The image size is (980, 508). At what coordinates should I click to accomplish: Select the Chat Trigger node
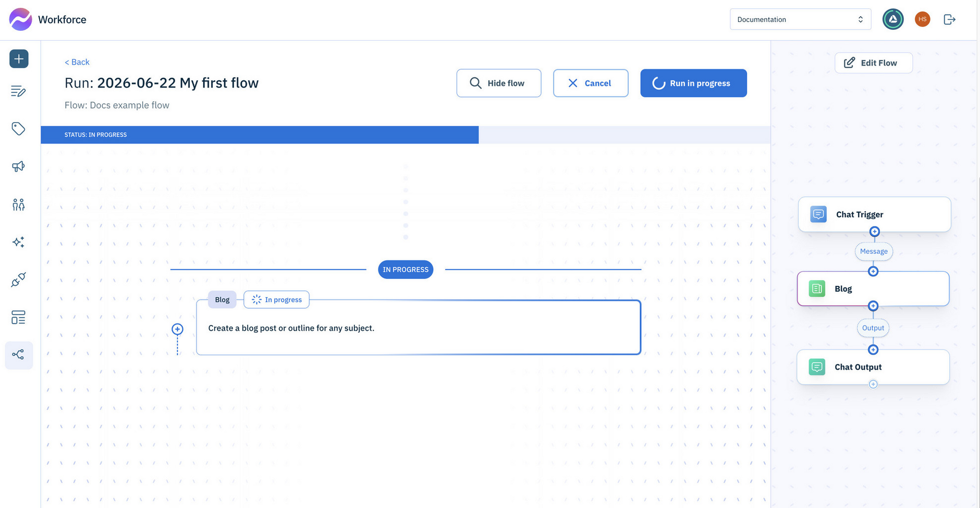(874, 214)
